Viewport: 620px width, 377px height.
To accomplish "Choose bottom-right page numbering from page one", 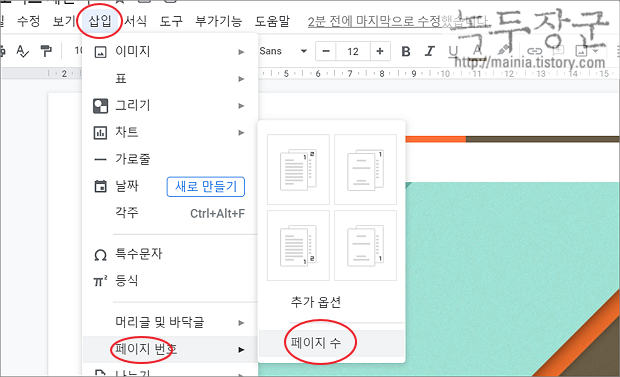I will [298, 245].
